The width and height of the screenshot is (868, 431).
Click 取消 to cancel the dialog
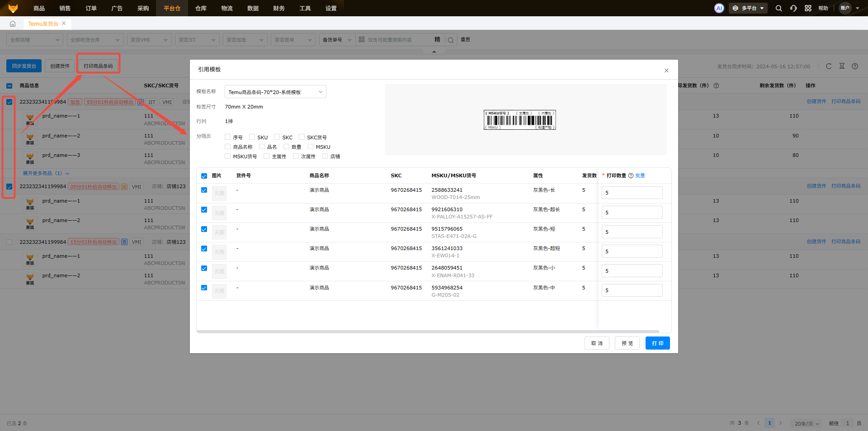[597, 343]
